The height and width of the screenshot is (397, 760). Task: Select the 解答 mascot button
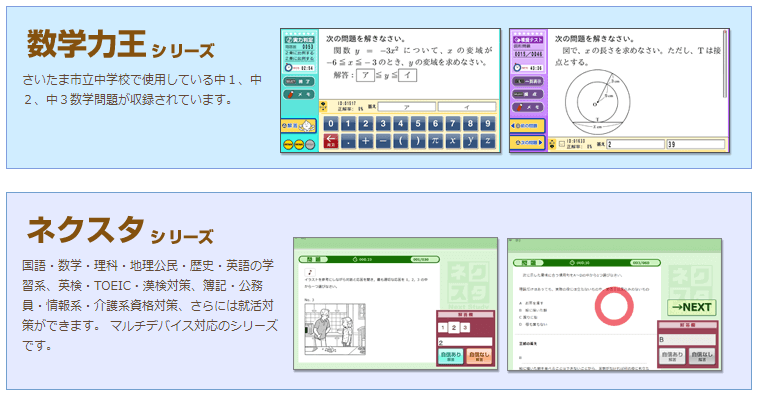[299, 126]
